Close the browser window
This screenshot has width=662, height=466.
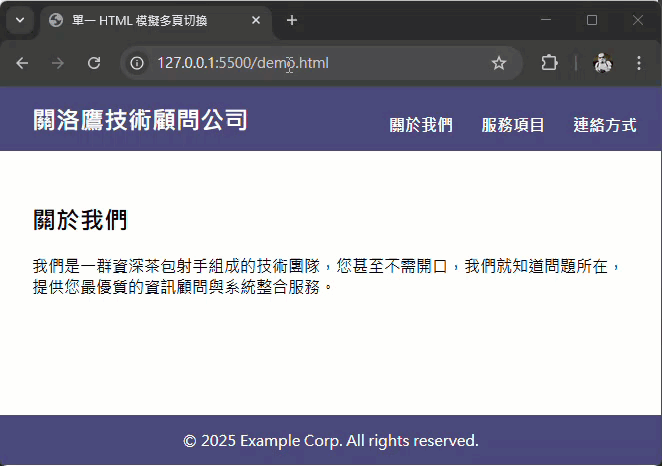click(638, 20)
